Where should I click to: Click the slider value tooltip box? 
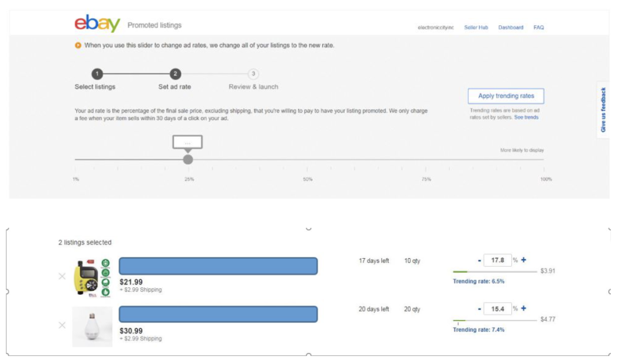[187, 142]
